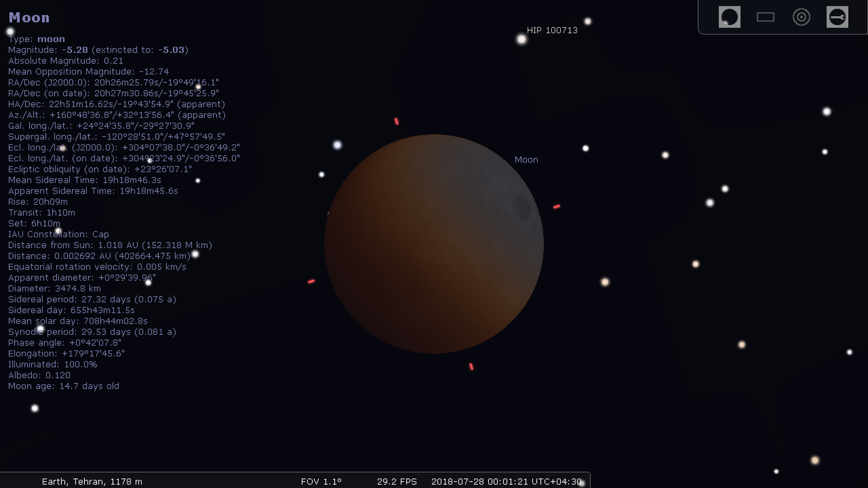Click the 'Mean Sidereal Time: 19h18m46.3s' line
The height and width of the screenshot is (488, 868).
tap(84, 180)
